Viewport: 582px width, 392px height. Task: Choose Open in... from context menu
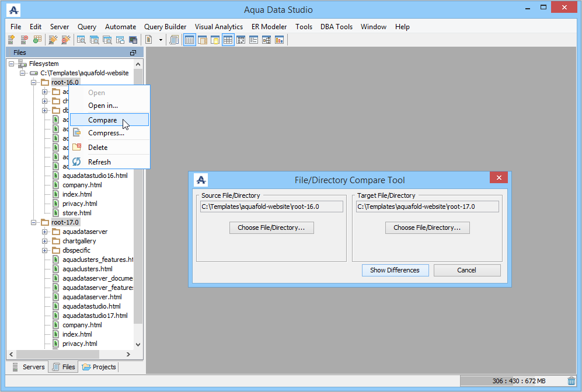coord(110,106)
